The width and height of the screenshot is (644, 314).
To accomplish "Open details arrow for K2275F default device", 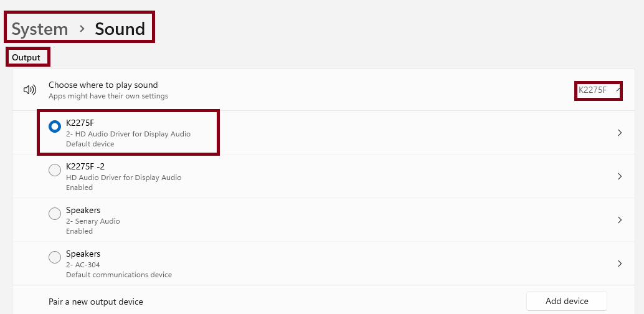I will [x=620, y=133].
